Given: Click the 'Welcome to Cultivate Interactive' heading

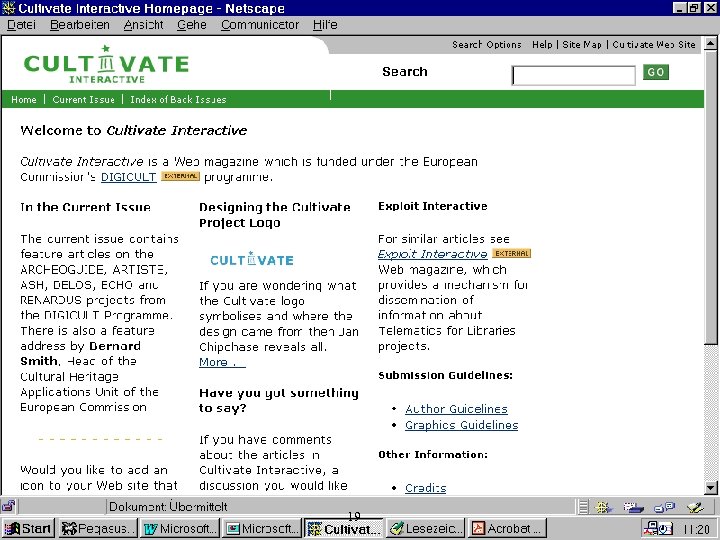Looking at the screenshot, I should click(134, 130).
